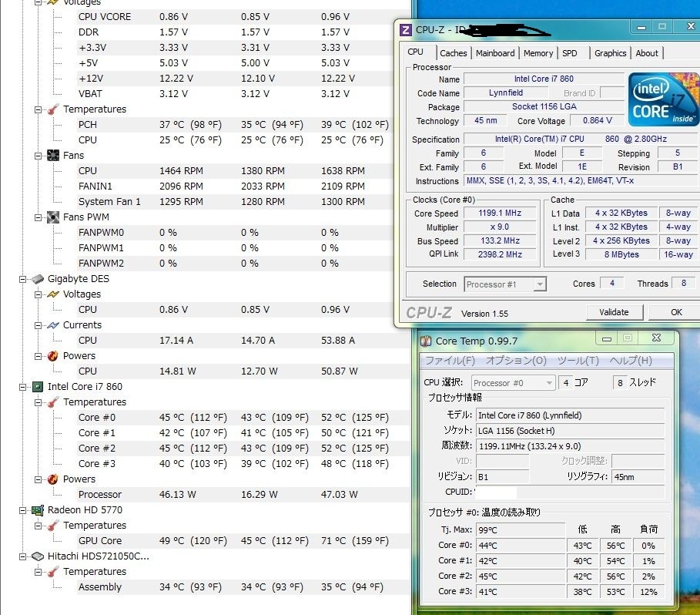Viewport: 700px width, 615px height.
Task: Click the Temperatures thermometer icon above PCH
Action: (53, 109)
